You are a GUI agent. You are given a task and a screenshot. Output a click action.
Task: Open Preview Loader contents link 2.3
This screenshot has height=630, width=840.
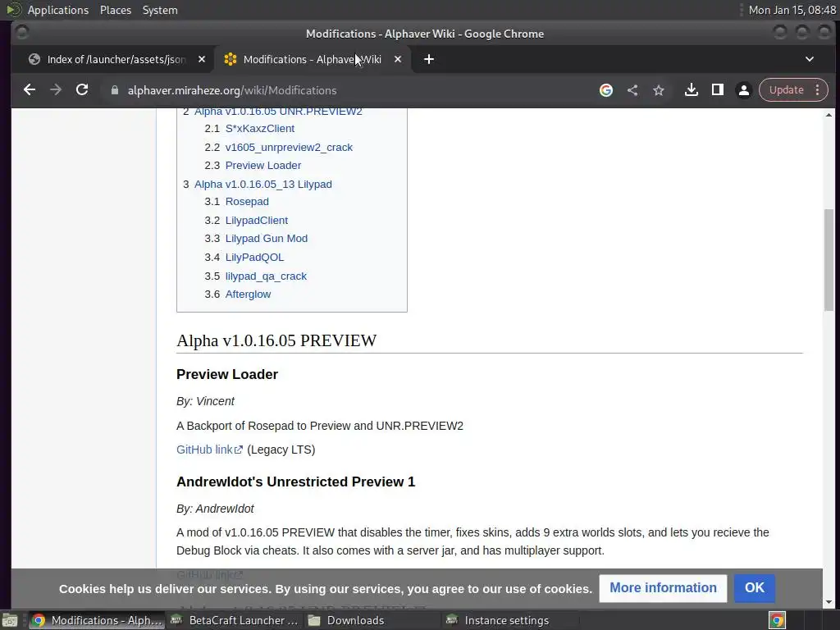click(x=263, y=166)
